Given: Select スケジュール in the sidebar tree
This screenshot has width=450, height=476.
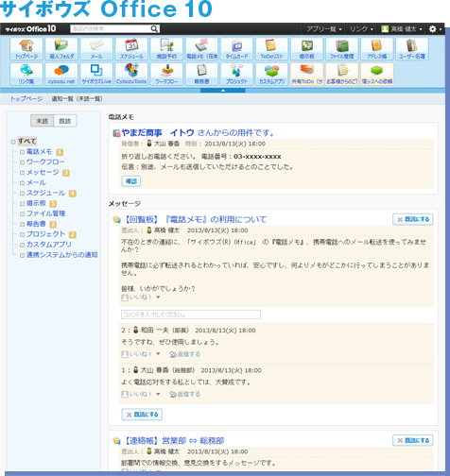Looking at the screenshot, I should (x=45, y=193).
